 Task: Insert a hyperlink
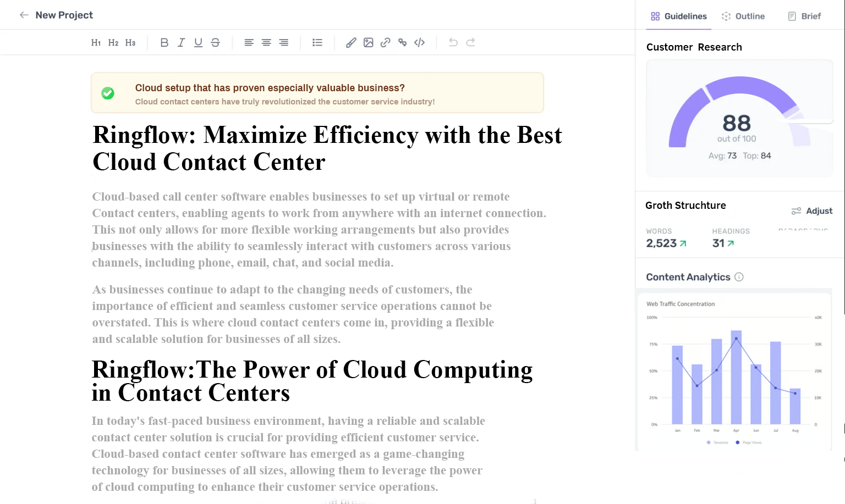coord(386,42)
